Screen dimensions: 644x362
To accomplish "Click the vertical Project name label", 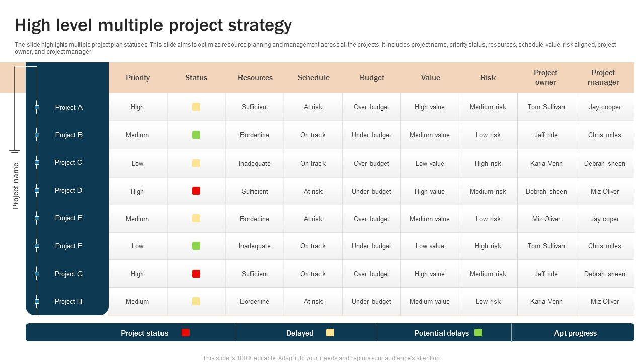I will [16, 186].
